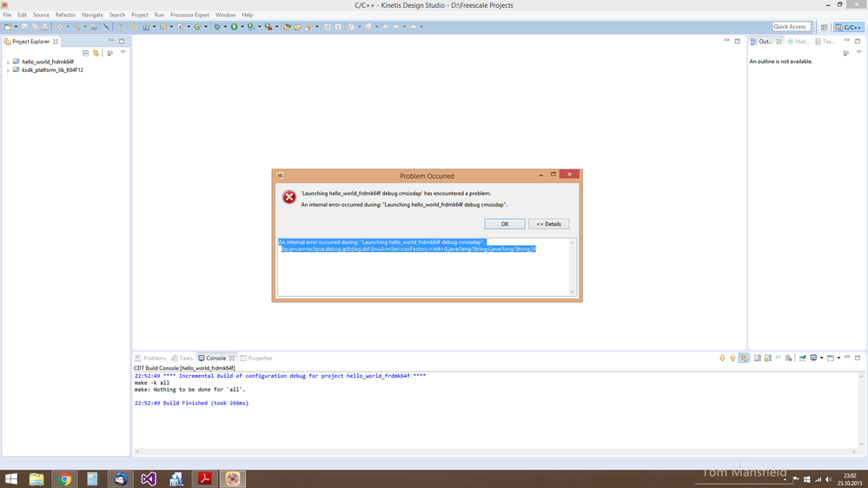Open the New file dropdown arrow
The width and height of the screenshot is (868, 488).
16,27
